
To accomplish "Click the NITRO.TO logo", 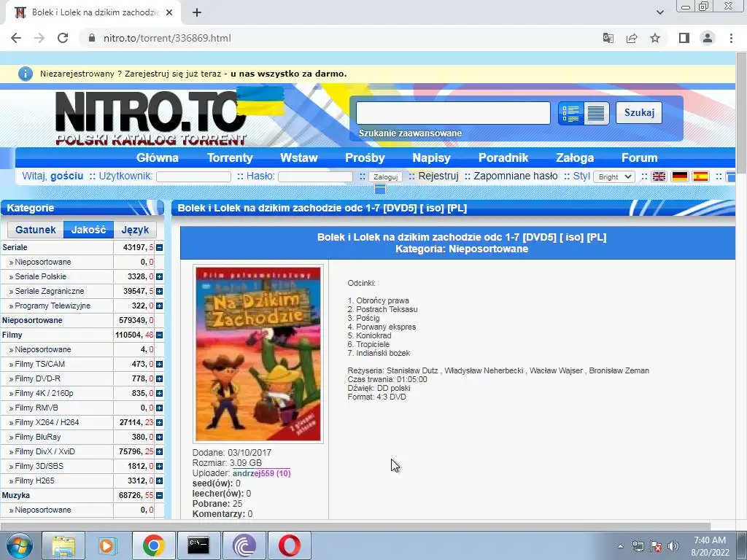I will click(x=151, y=117).
